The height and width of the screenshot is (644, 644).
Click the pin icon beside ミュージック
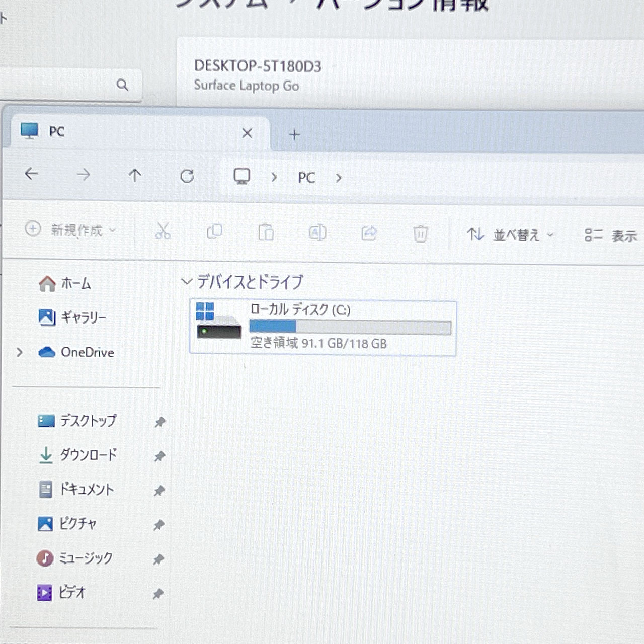[158, 559]
